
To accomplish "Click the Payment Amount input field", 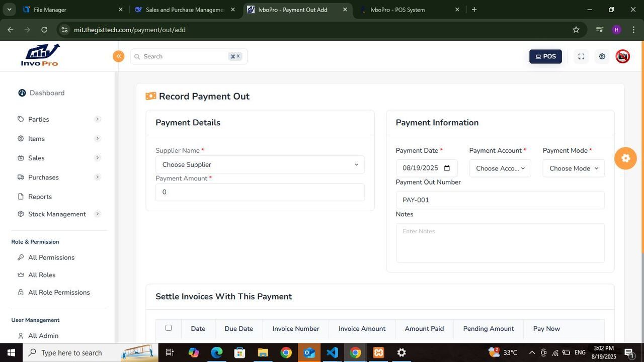I will click(x=260, y=193).
